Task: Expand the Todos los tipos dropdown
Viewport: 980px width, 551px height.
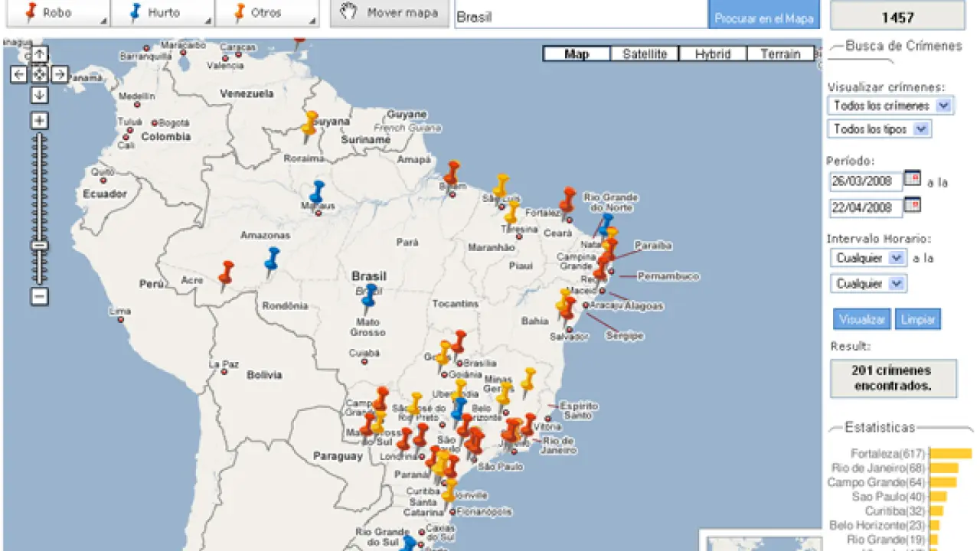Action: (879, 129)
